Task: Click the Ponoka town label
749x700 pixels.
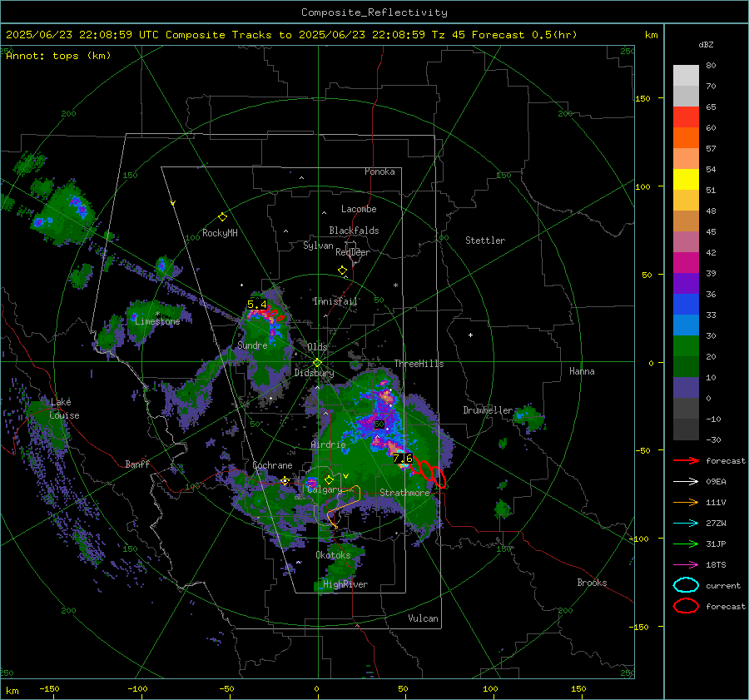Action: [x=379, y=171]
